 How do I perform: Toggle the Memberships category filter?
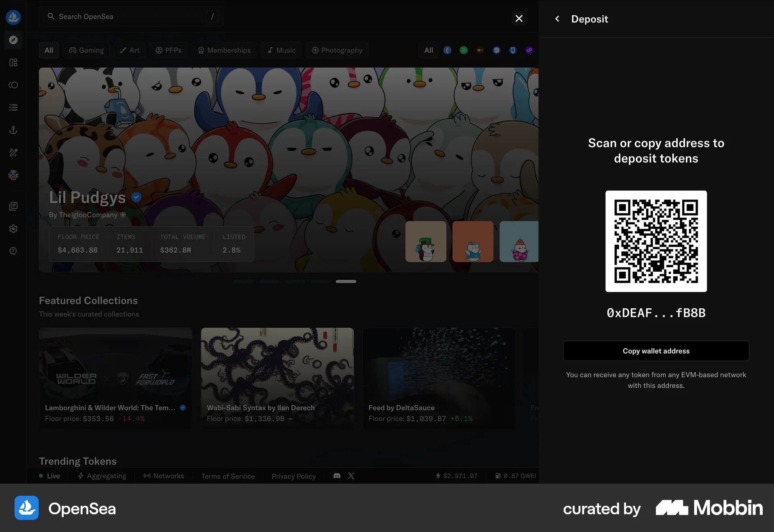[224, 50]
